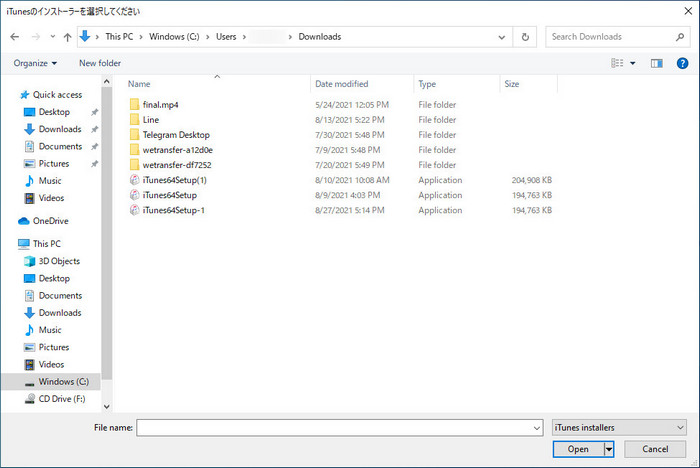
Task: Go back with the Back arrow
Action: coord(14,37)
